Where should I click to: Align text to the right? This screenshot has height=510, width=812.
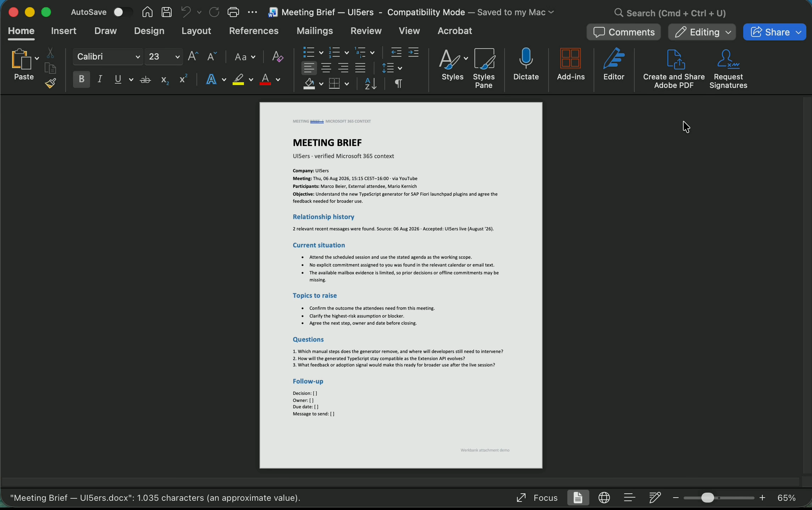click(343, 67)
